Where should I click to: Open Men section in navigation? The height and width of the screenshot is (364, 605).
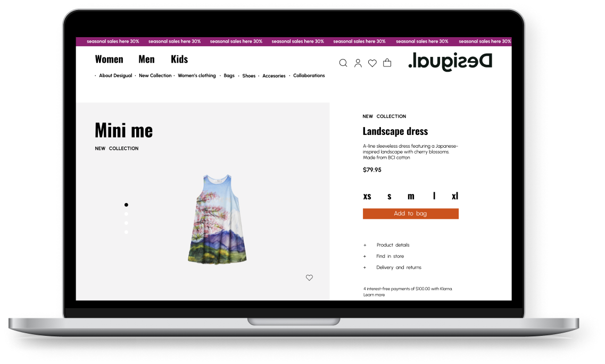(x=146, y=59)
